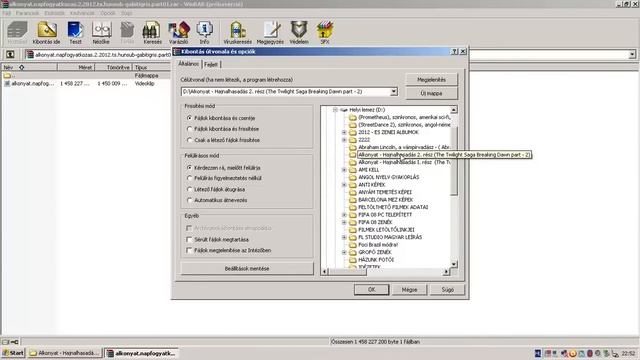Click the SFX toolbar icon

[325, 33]
